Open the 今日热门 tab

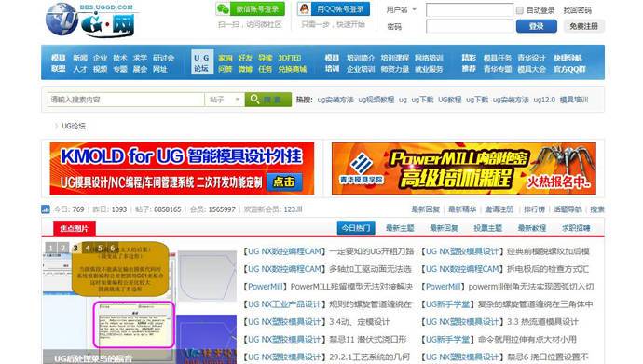356,228
